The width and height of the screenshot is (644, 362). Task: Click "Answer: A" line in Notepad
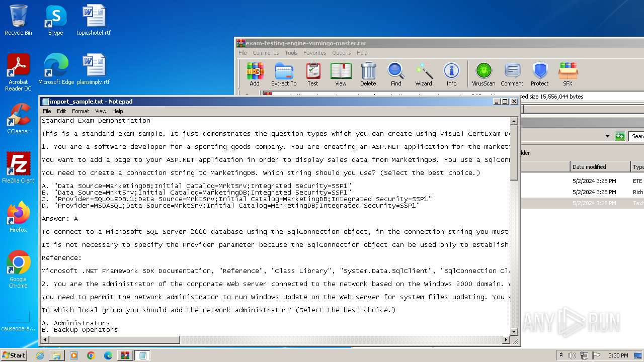(60, 219)
